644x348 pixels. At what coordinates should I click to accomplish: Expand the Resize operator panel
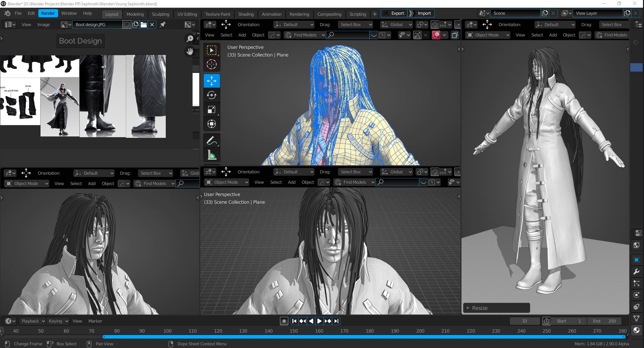(x=496, y=308)
